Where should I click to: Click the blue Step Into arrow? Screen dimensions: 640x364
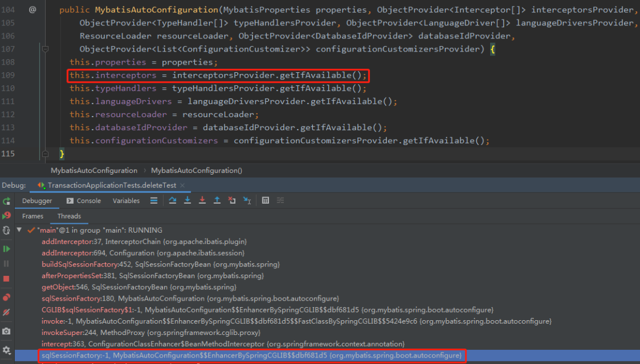click(187, 200)
